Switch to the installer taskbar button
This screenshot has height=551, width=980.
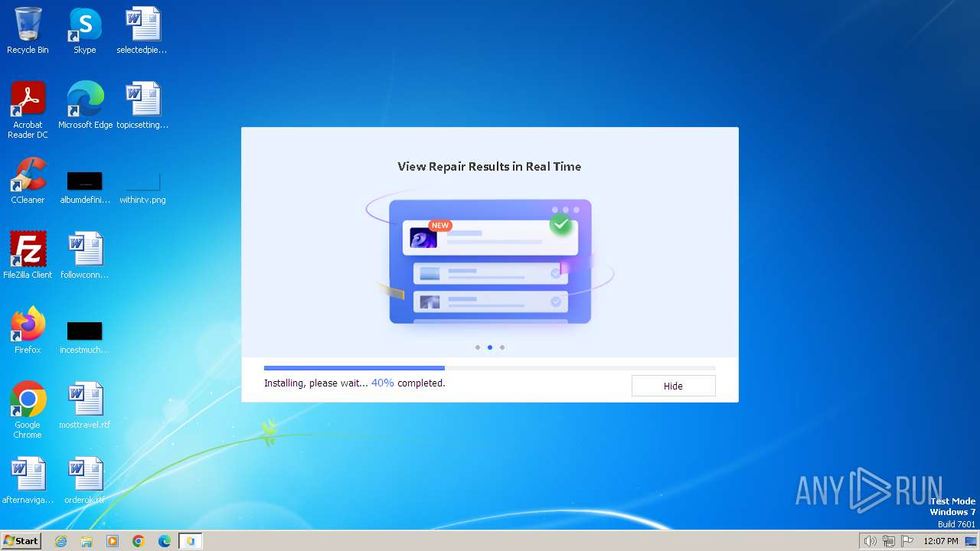tap(191, 541)
